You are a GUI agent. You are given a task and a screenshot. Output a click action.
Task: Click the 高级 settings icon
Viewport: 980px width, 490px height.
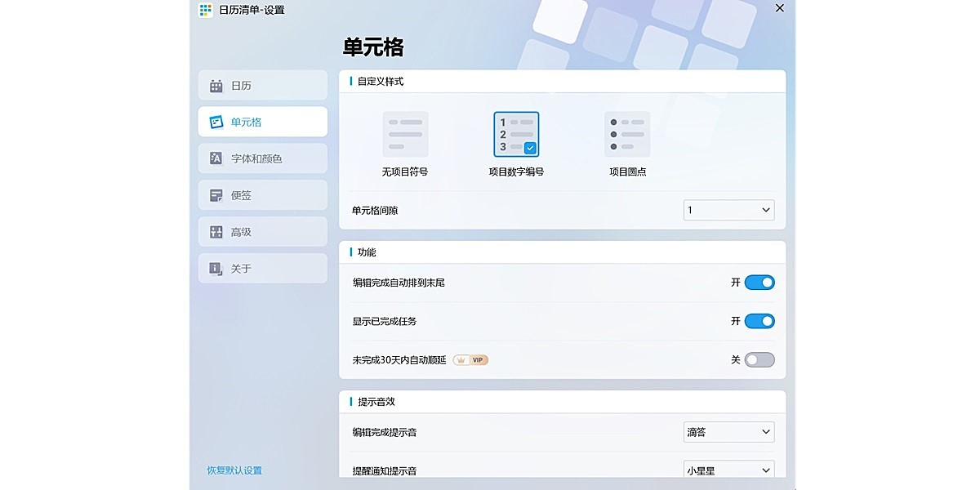click(x=216, y=231)
